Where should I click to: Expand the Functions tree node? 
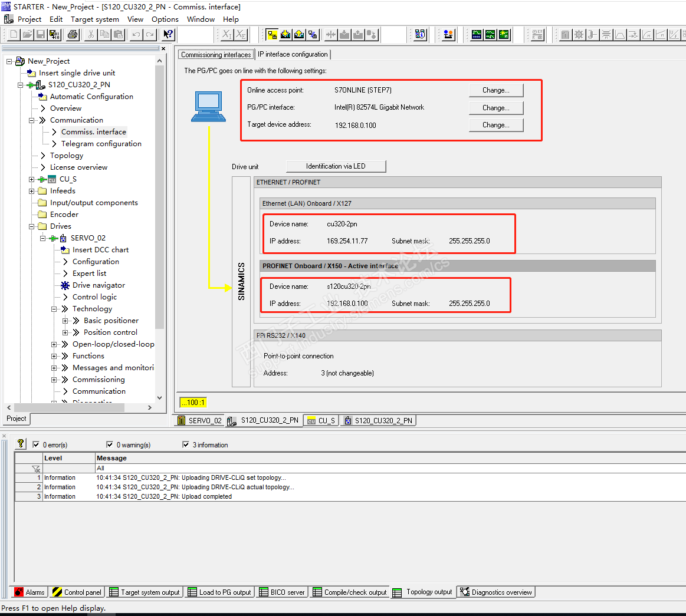pos(54,356)
